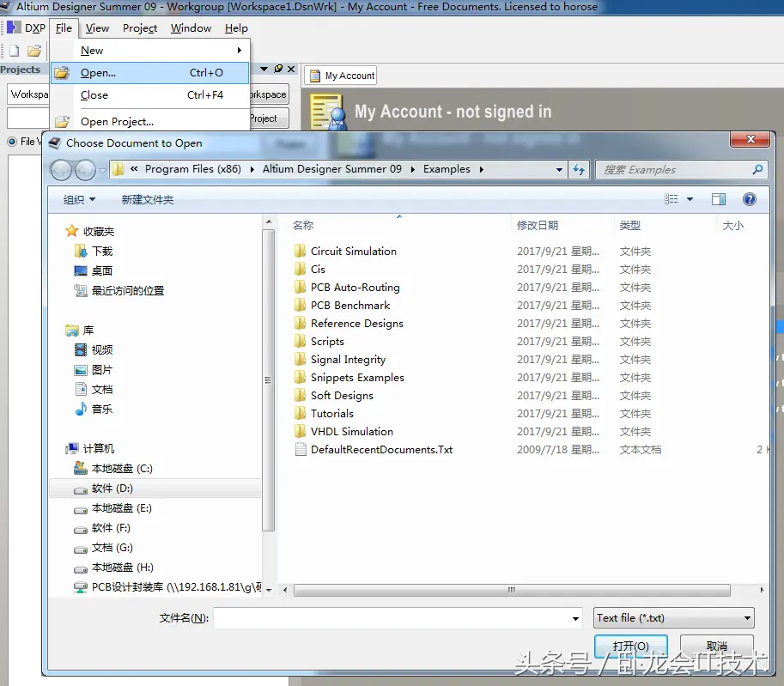Select the DefaultRecentDocuments.Txt file
The height and width of the screenshot is (686, 784).
point(381,450)
